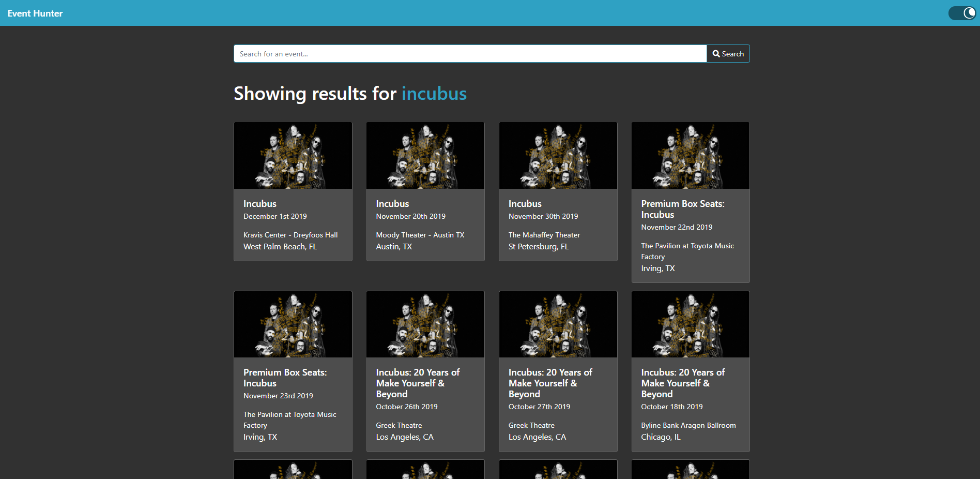Click 'The Mahaffey Theater' venue text

pos(544,235)
